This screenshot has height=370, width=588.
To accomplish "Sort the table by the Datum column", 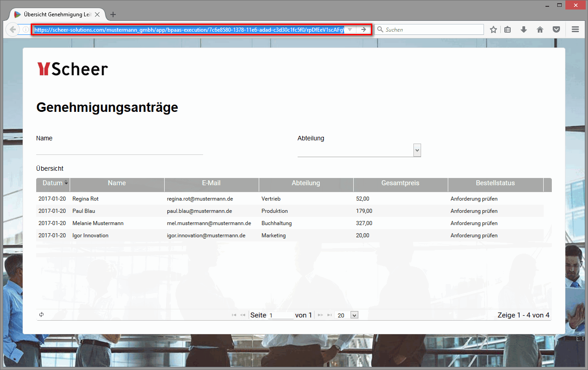I will coord(53,183).
